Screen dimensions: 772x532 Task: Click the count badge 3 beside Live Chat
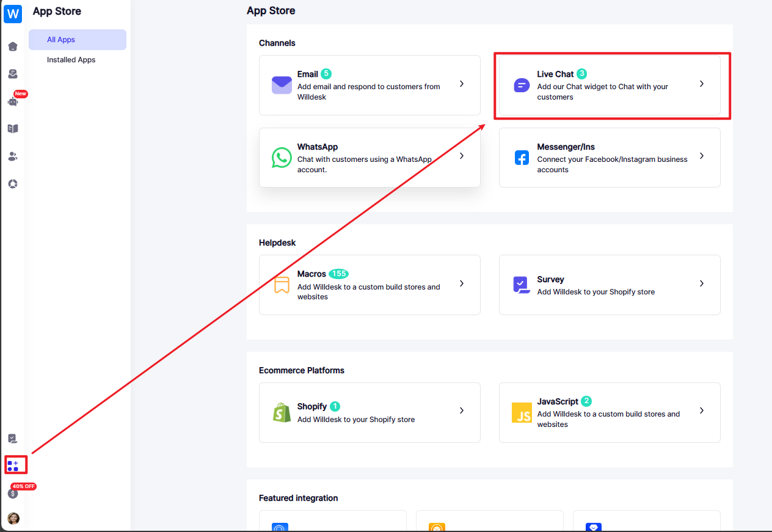click(x=582, y=74)
